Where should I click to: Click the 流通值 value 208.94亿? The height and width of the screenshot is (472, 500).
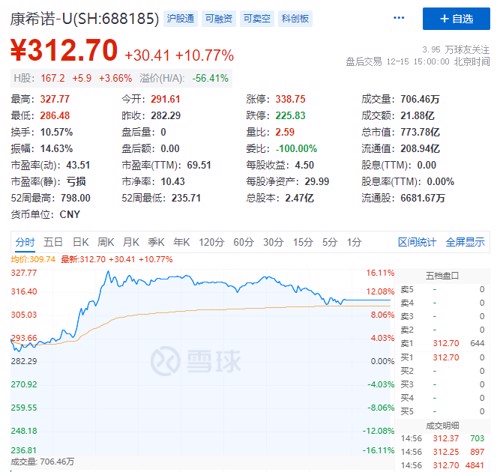(420, 149)
